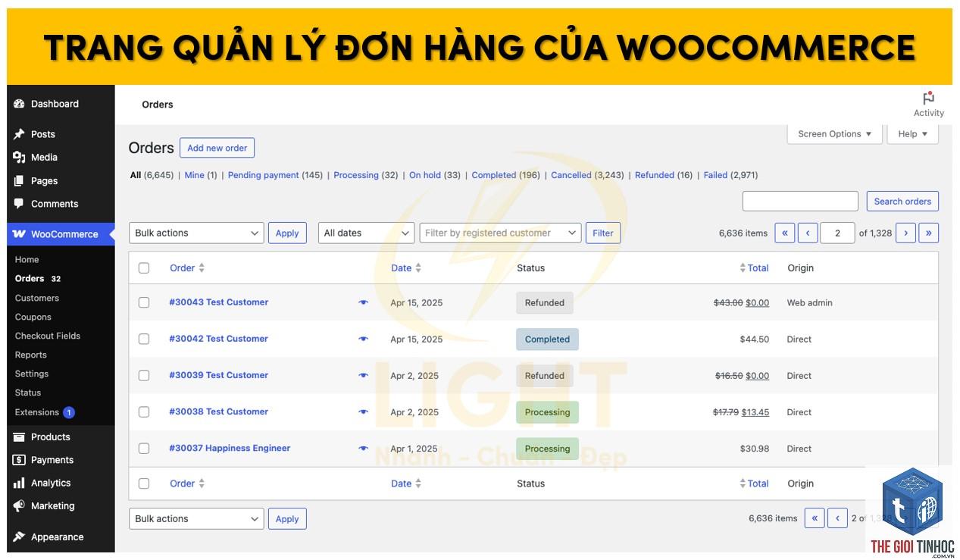Select checkbox for order #30038
This screenshot has width=960, height=560.
[144, 411]
